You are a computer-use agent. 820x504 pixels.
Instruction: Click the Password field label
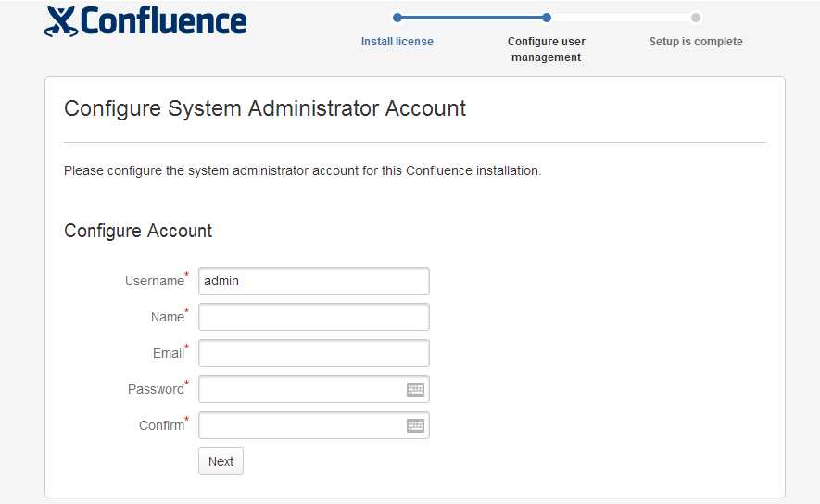[x=156, y=389]
